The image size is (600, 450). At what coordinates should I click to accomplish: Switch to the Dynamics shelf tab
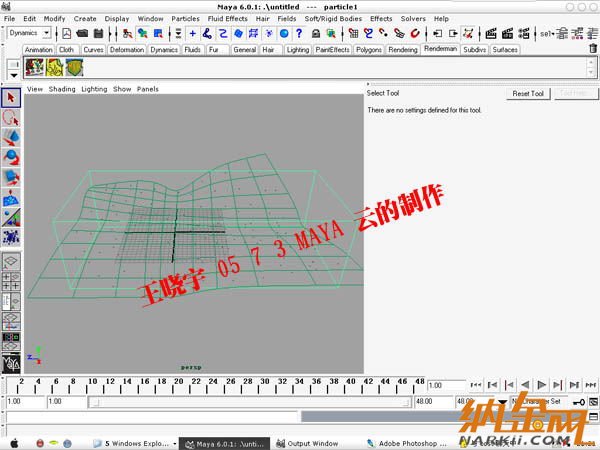[164, 50]
